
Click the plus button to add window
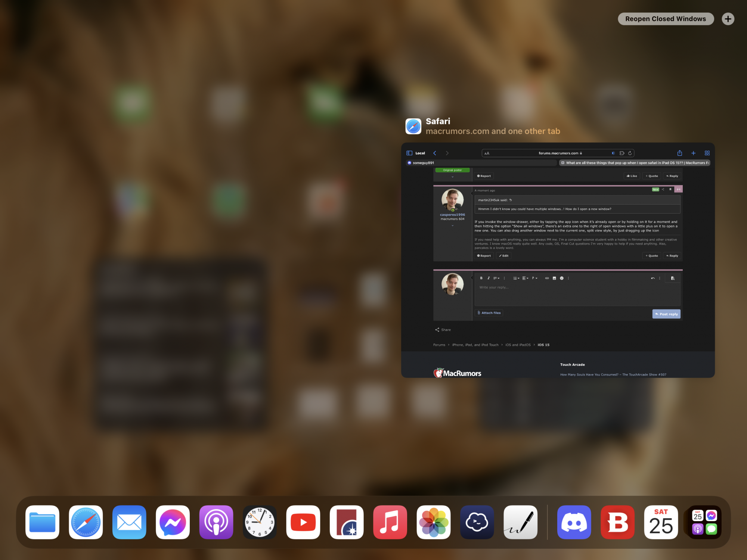[x=728, y=19]
